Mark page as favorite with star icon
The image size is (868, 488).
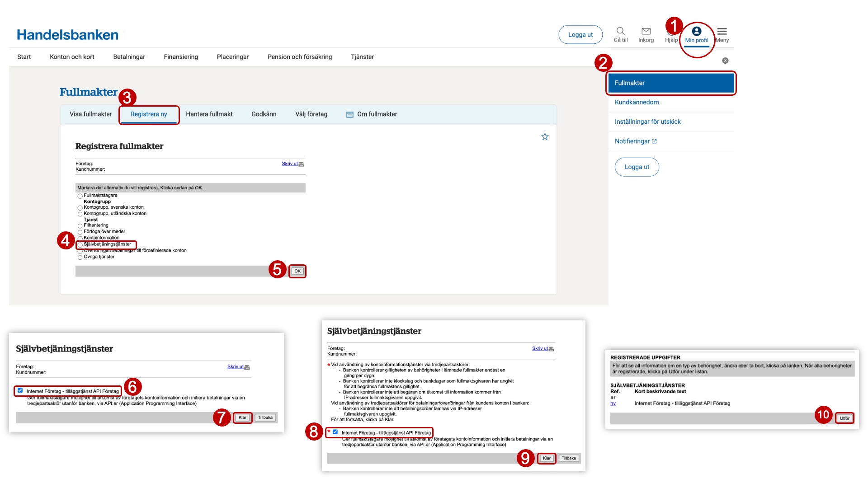pyautogui.click(x=545, y=136)
